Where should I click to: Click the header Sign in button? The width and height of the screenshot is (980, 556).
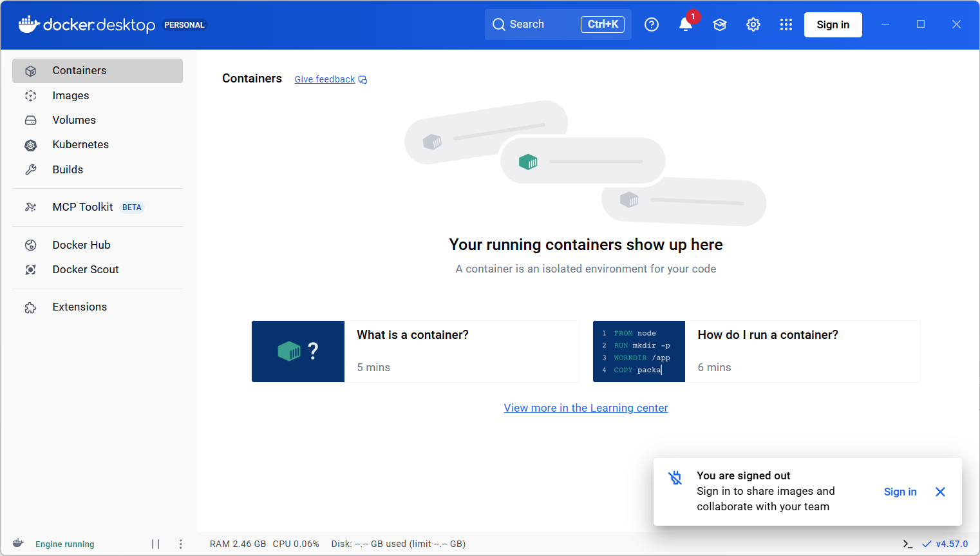click(x=833, y=24)
